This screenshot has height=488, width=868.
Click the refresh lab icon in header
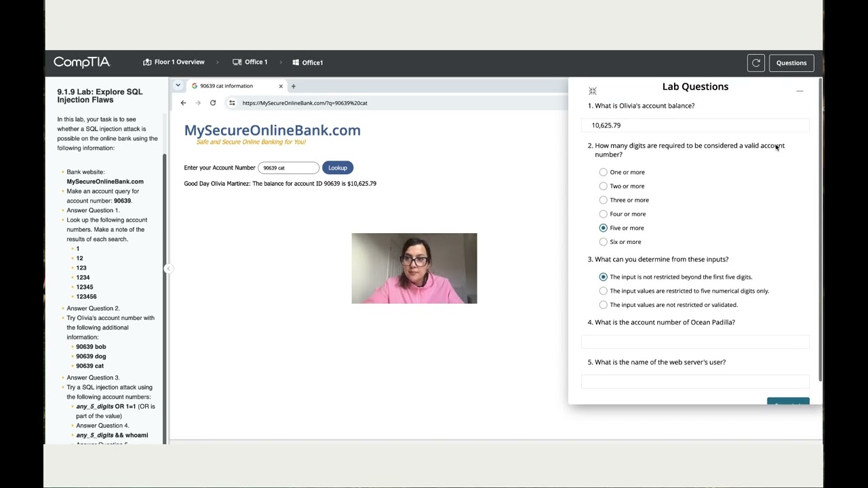pos(756,63)
